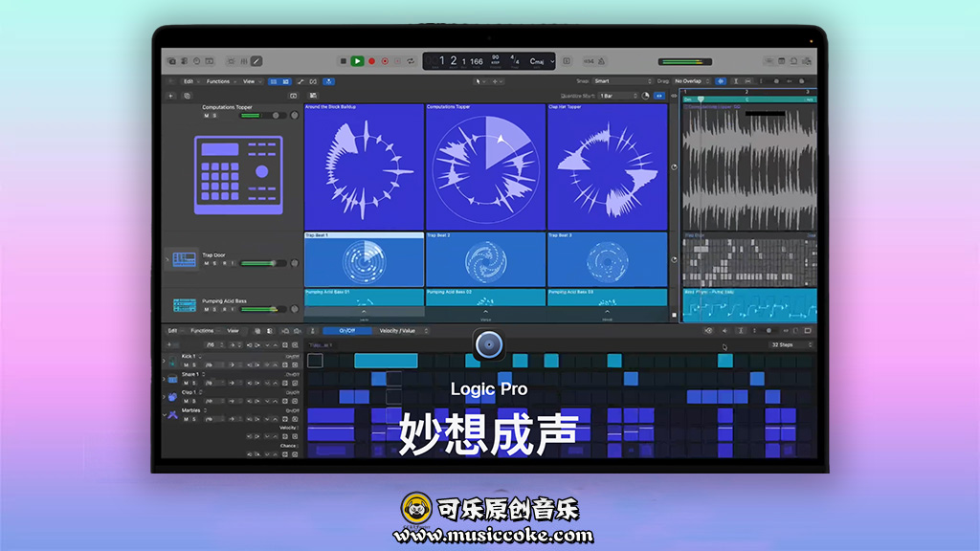Solo the Trap Door track
Screen dimensions: 980x551
[x=213, y=263]
